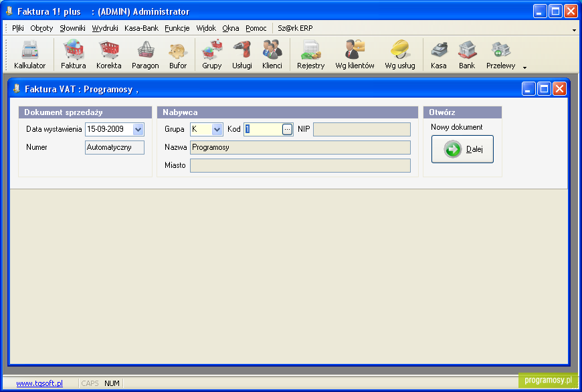The height and width of the screenshot is (392, 582).
Task: Click the Nowy dokument label
Action: click(x=456, y=127)
